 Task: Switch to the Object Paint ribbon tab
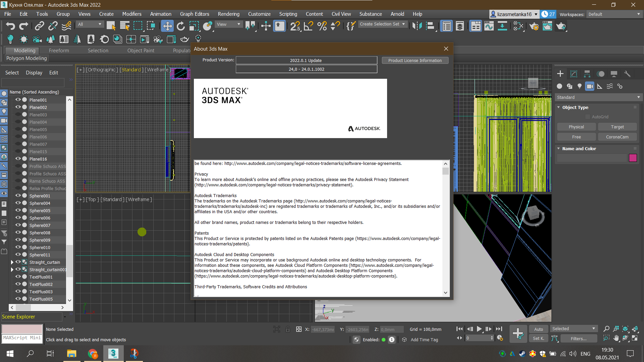[141, 50]
